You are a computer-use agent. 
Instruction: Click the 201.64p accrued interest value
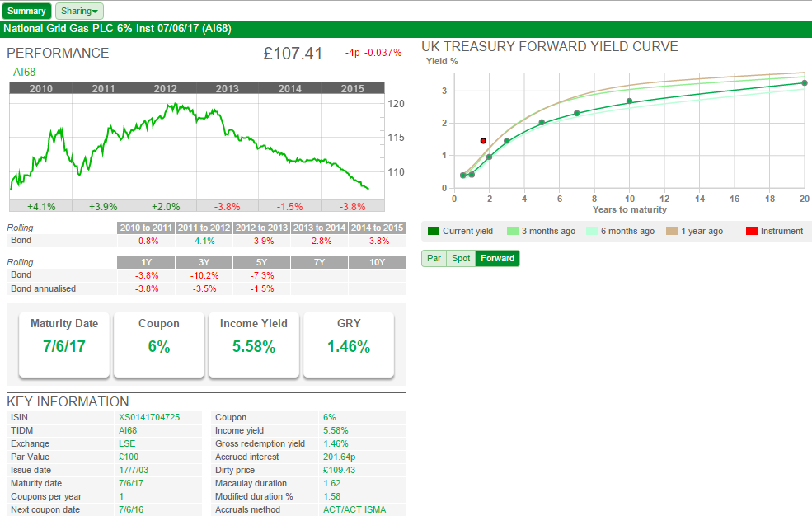339,457
